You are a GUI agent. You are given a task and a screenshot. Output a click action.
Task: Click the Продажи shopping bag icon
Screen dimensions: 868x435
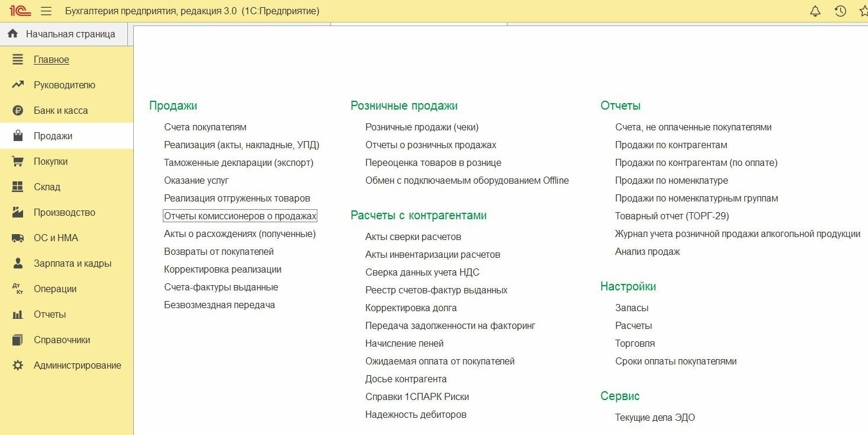tap(18, 136)
